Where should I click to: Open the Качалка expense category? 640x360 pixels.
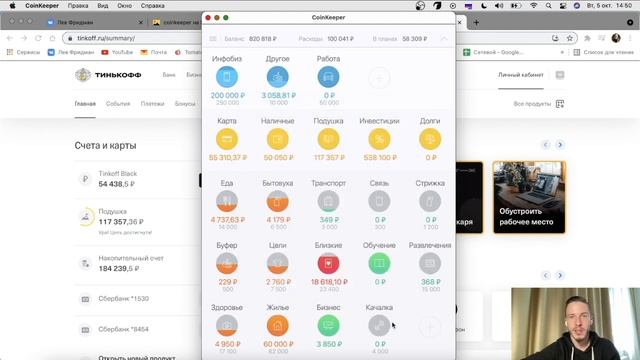pos(379,325)
